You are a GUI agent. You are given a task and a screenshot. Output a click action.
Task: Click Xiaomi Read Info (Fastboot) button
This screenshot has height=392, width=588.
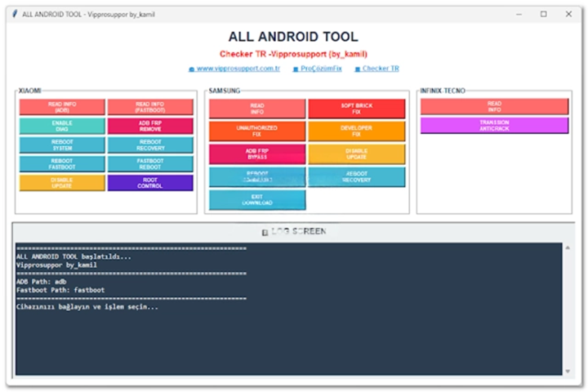[150, 107]
